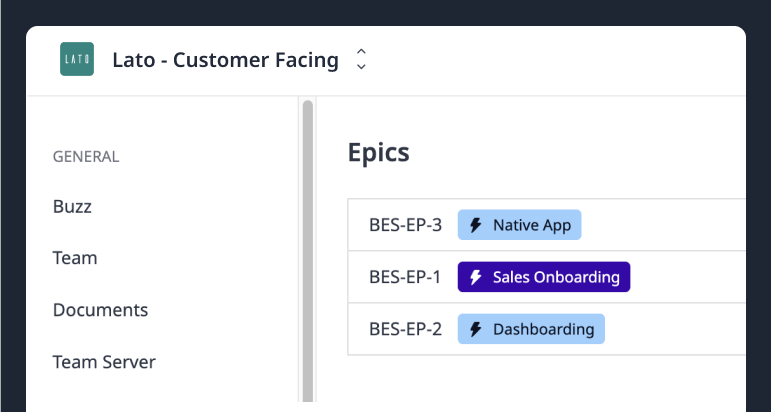Open Buzz in the sidebar
Image resolution: width=771 pixels, height=412 pixels.
(x=72, y=207)
